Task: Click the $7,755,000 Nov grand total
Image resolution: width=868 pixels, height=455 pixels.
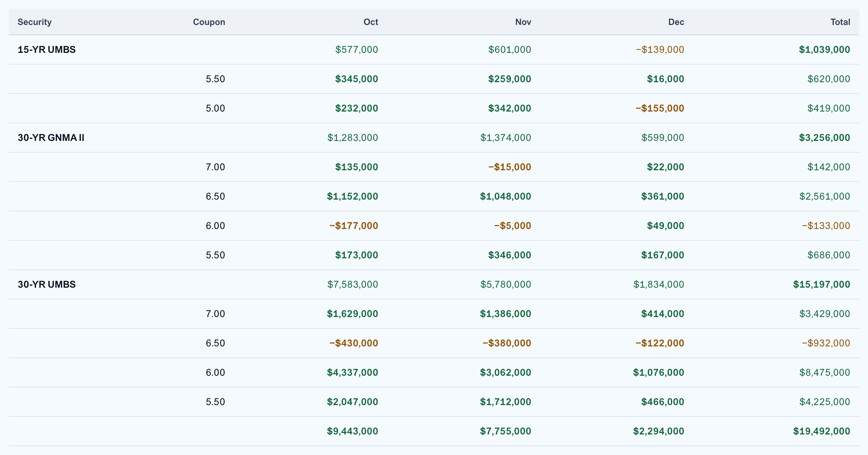Action: click(505, 431)
